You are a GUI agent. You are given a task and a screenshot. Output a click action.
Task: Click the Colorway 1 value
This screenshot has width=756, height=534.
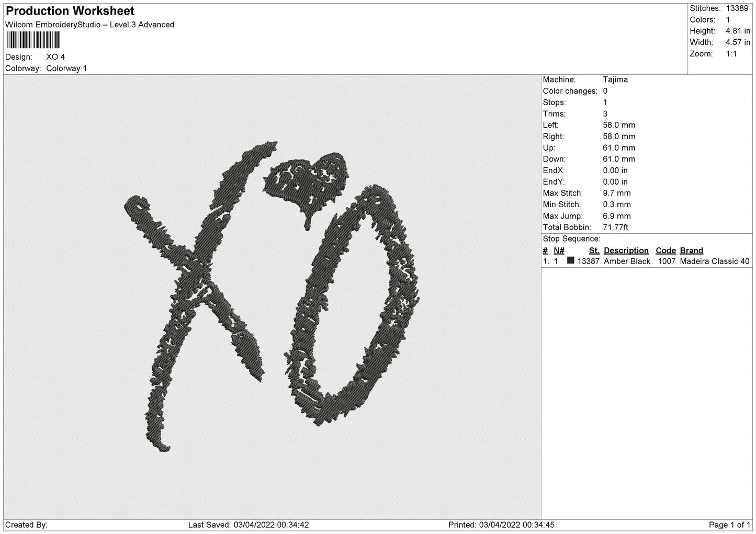click(66, 69)
